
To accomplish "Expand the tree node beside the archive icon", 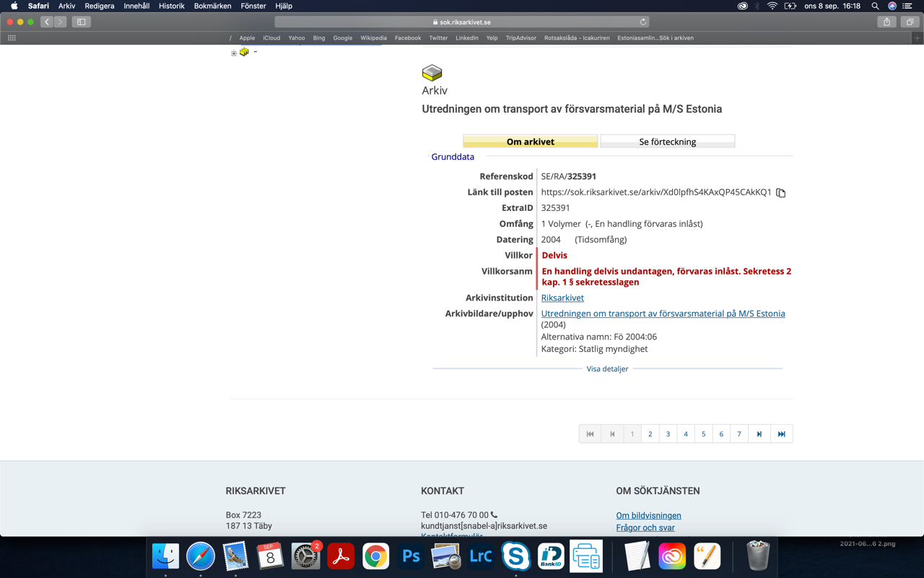I will 234,53.
